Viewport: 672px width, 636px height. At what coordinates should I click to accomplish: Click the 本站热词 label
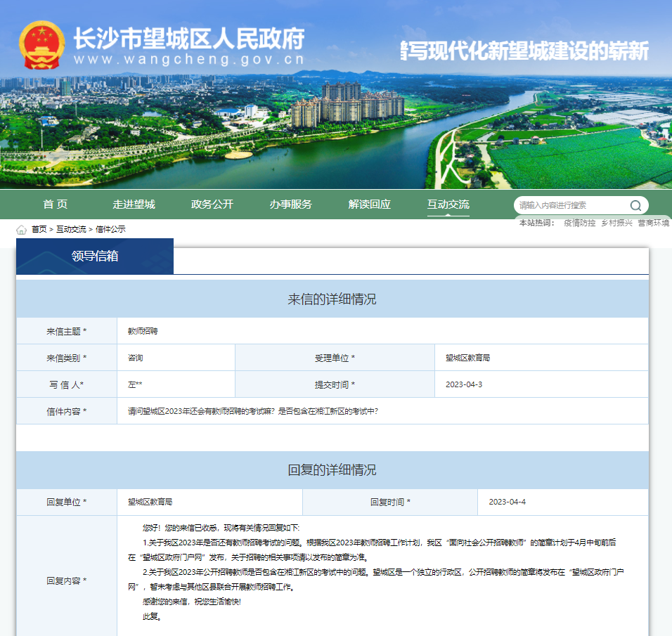(x=536, y=223)
